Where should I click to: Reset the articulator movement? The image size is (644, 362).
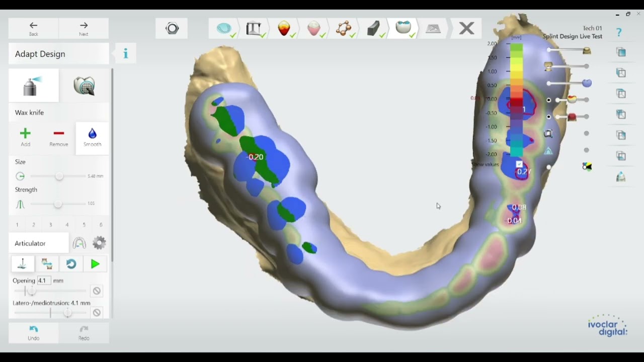pos(71,264)
